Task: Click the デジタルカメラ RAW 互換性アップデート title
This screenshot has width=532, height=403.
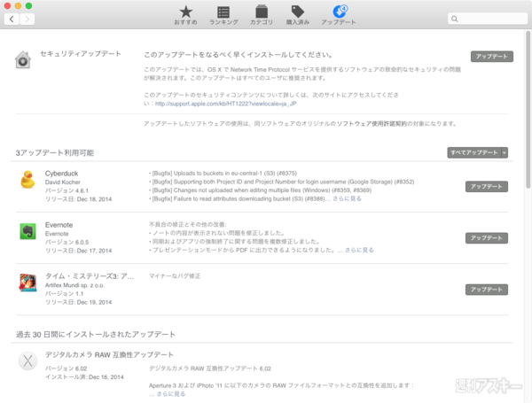Action: tap(109, 355)
